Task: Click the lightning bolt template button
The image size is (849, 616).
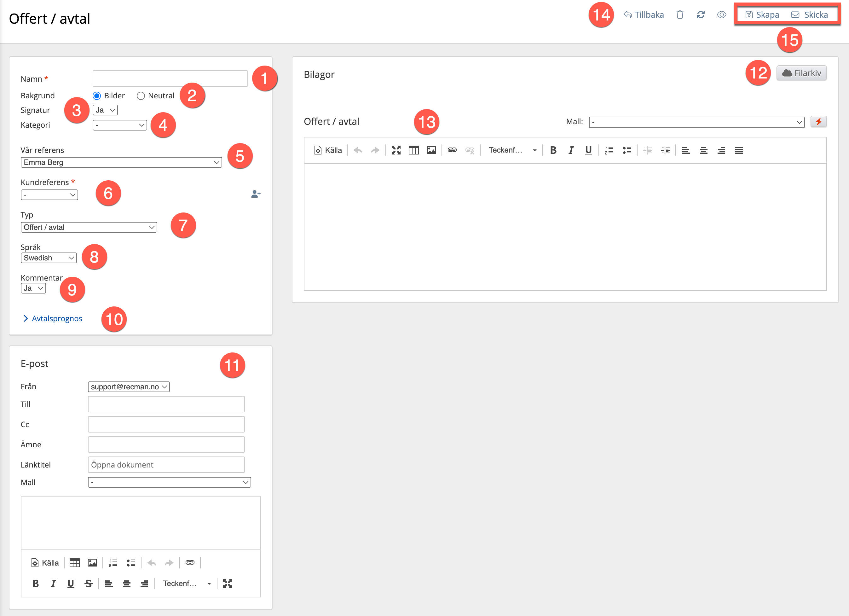Action: click(x=818, y=122)
